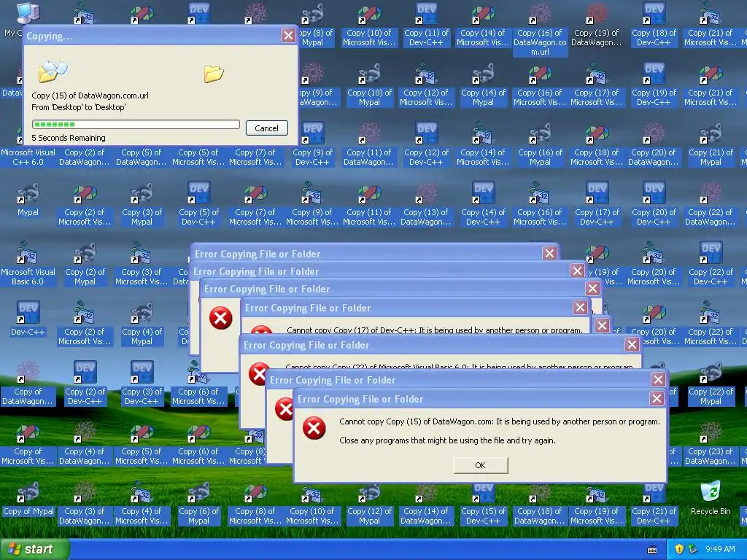Close the Copying progress dialog

tap(288, 36)
